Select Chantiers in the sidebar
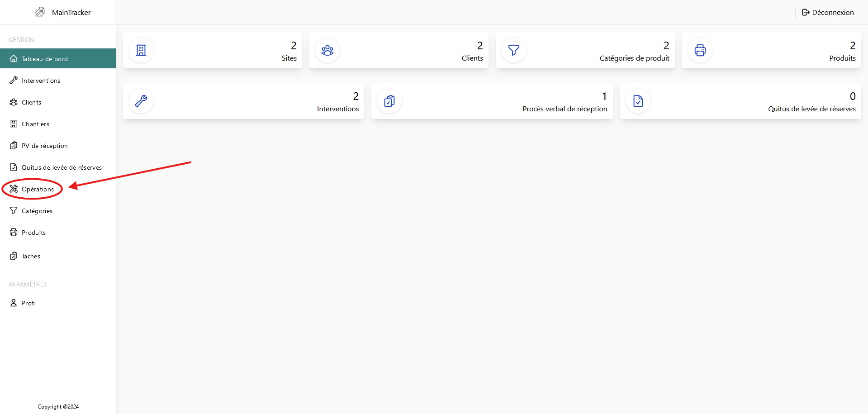Screen dimensions: 868x414 [35, 124]
